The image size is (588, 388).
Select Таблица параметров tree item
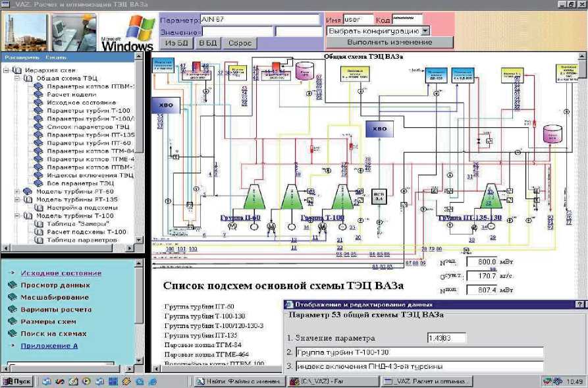point(82,240)
